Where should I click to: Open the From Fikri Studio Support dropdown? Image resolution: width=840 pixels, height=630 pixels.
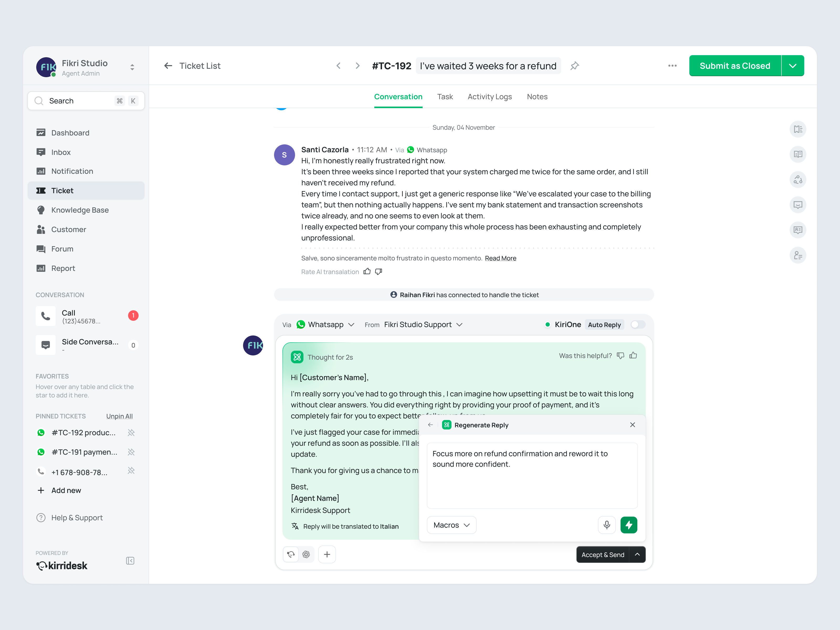tap(423, 325)
